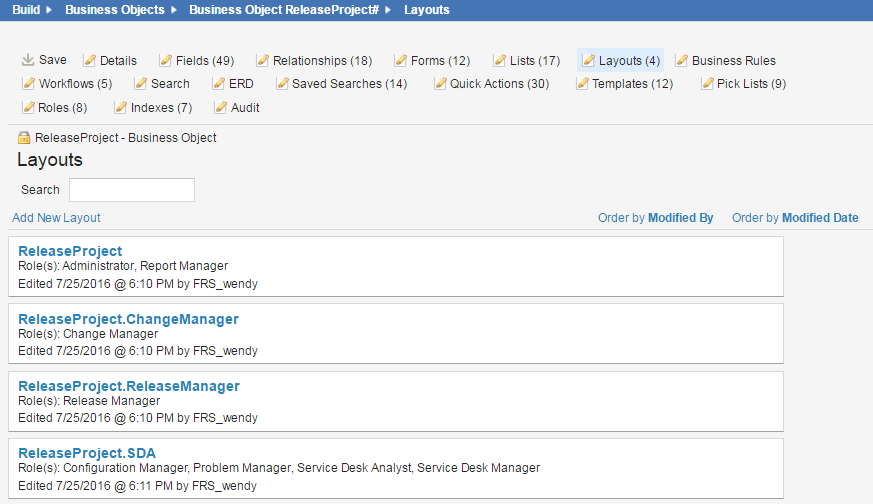The height and width of the screenshot is (504, 873).
Task: Go to Quick Actions (30) tab
Action: [499, 84]
